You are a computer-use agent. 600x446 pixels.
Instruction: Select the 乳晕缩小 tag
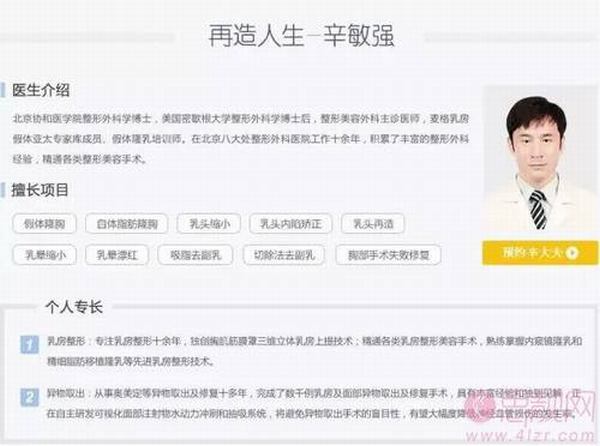click(45, 255)
